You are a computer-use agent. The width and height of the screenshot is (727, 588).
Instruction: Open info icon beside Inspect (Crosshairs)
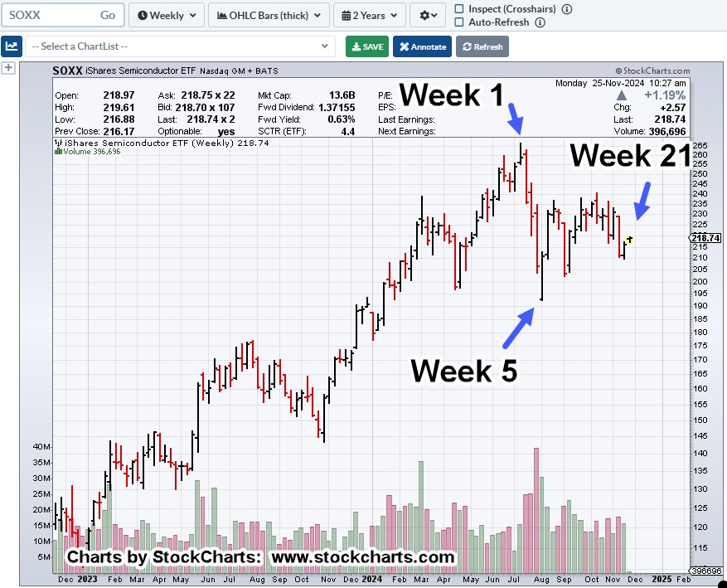(x=567, y=9)
